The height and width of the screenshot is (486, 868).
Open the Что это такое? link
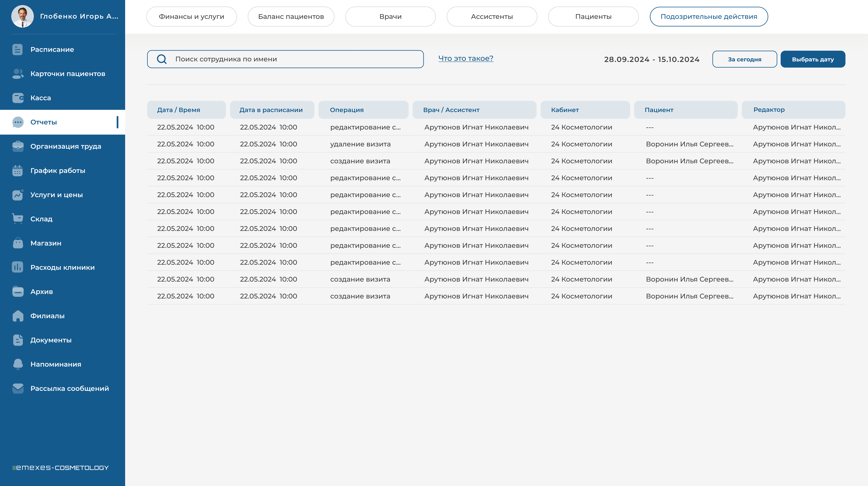coord(466,58)
